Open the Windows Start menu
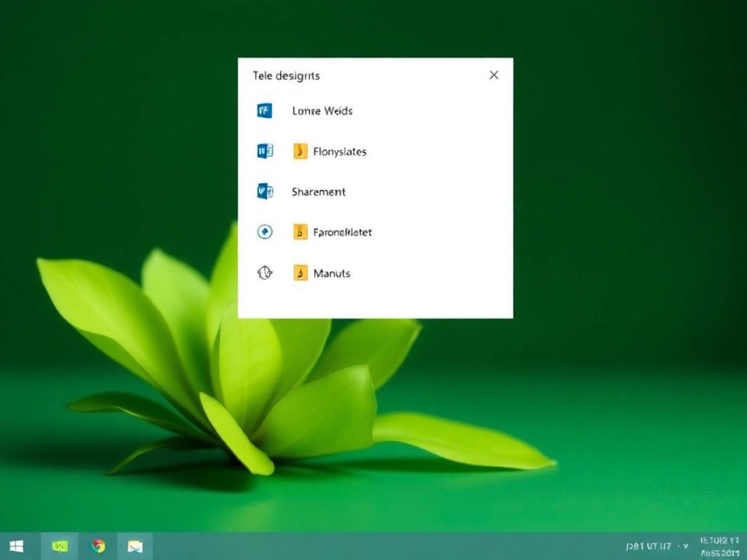747x560 pixels. click(x=17, y=546)
